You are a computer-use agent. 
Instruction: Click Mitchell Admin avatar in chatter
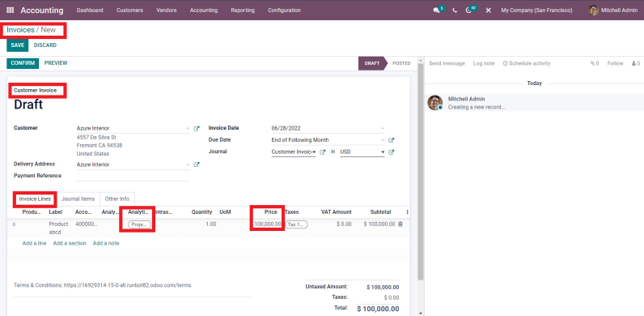[x=435, y=102]
